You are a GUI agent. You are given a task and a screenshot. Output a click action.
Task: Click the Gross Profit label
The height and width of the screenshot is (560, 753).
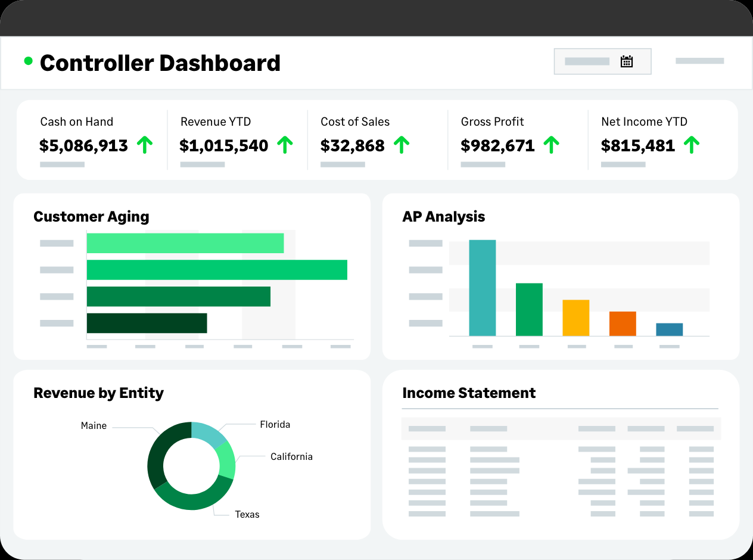pos(493,122)
